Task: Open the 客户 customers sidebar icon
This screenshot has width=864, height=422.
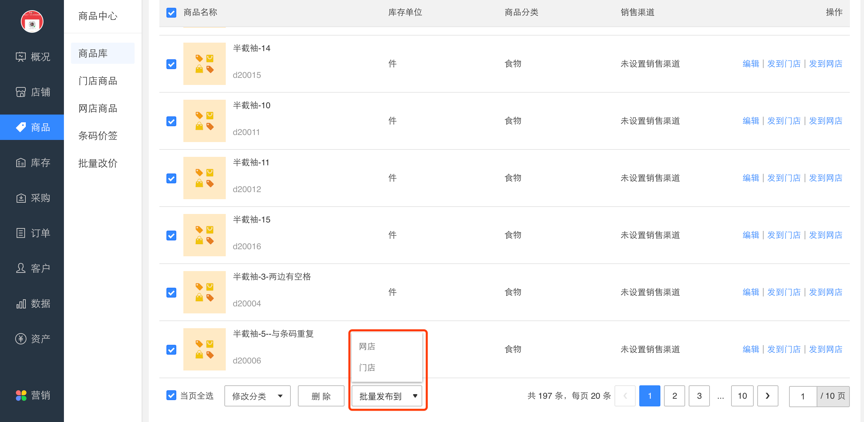Action: [21, 268]
